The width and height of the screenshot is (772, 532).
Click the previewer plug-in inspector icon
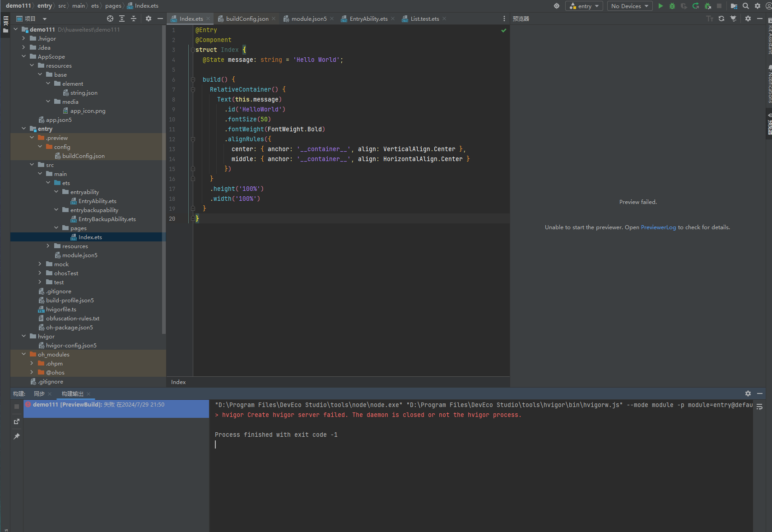[733, 19]
